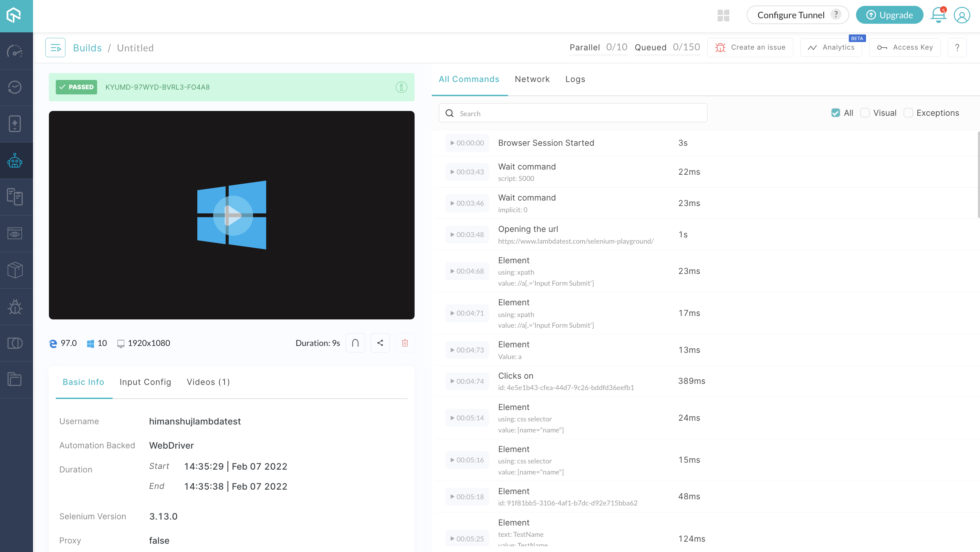Jump to timestamp 00:04:73 Element
The width and height of the screenshot is (980, 552).
pos(467,350)
